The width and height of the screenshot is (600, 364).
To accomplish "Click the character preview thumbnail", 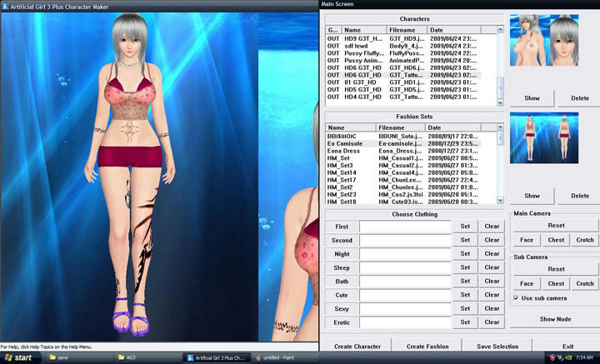I will [x=544, y=40].
